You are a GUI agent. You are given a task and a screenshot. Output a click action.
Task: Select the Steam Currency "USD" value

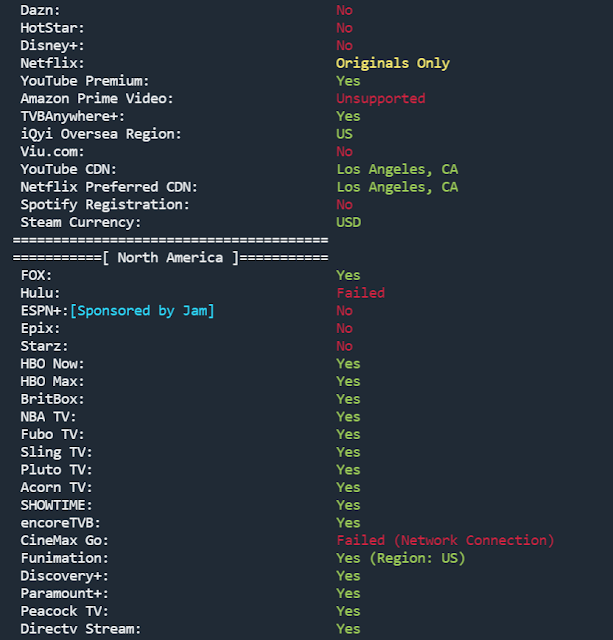coord(348,222)
